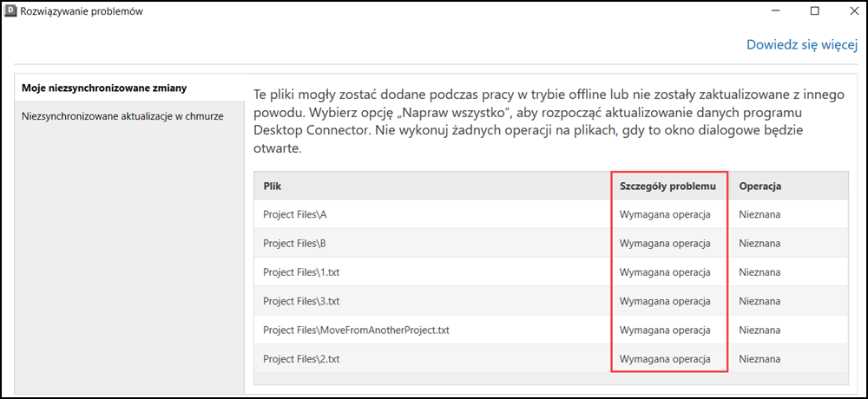The image size is (868, 399).
Task: Select the Project Files\B row
Action: (x=551, y=243)
